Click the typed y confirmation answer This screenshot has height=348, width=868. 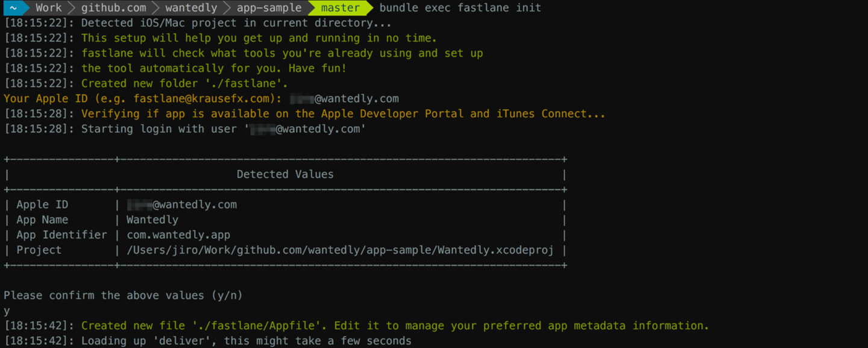(x=7, y=311)
